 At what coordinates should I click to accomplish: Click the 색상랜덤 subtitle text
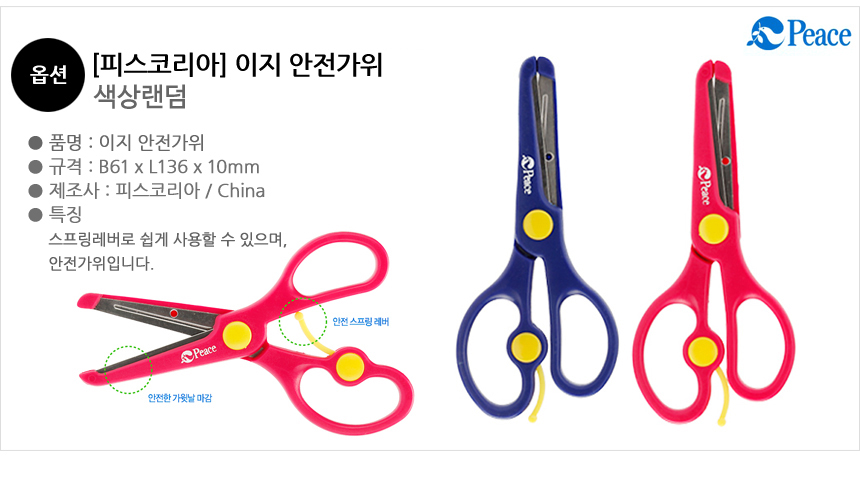coord(140,96)
